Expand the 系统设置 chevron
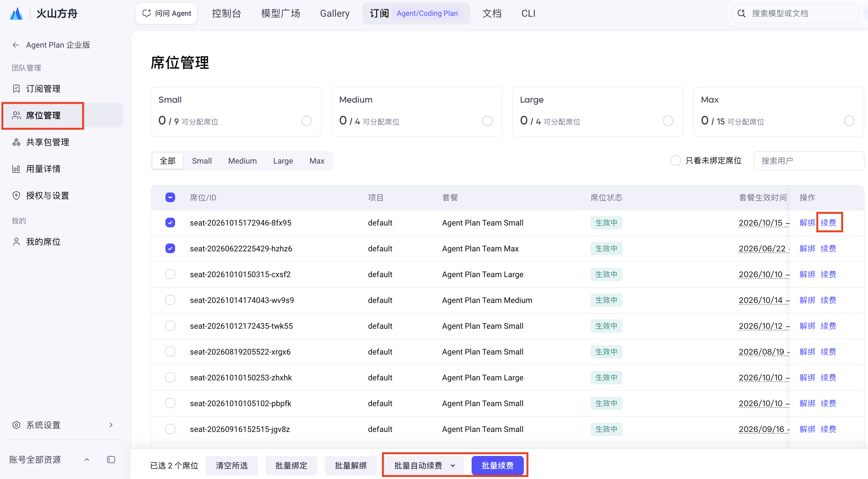 pyautogui.click(x=111, y=425)
